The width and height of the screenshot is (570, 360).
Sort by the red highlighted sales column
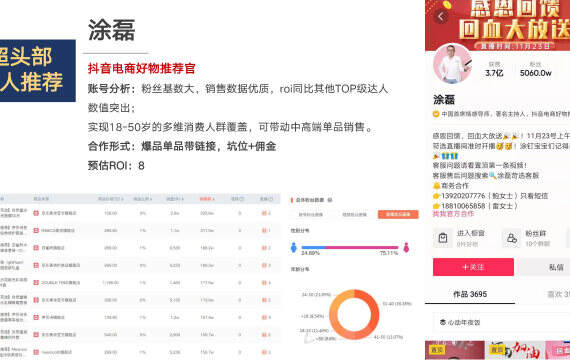207,199
